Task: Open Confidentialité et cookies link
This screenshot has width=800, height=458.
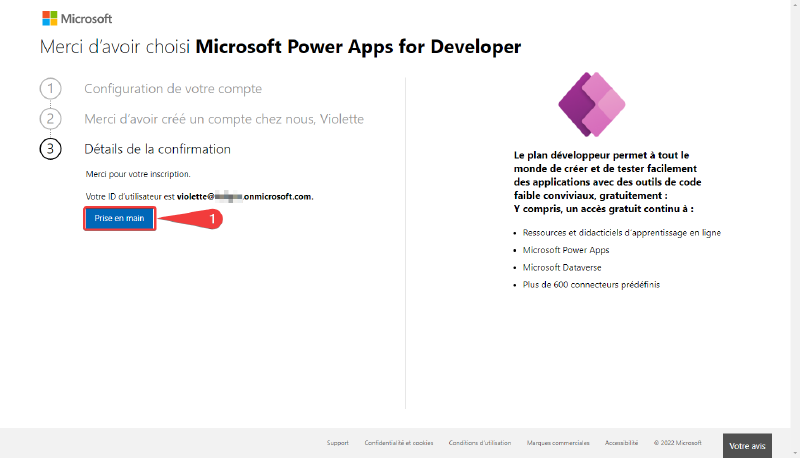Action: (398, 443)
